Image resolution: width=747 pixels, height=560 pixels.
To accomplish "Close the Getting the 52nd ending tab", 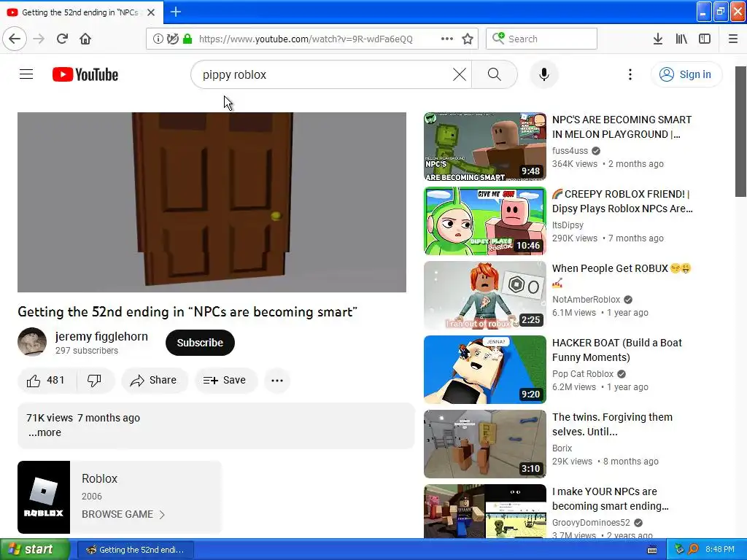I will pyautogui.click(x=151, y=12).
